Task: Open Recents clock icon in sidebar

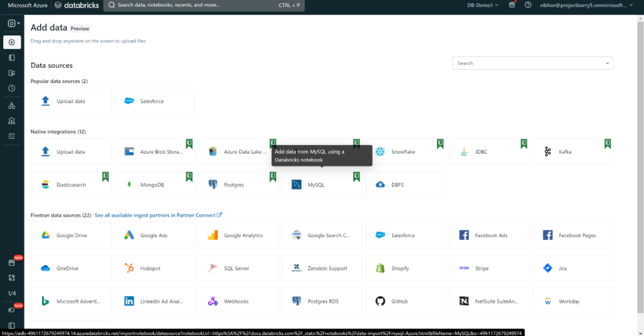Action: pyautogui.click(x=12, y=88)
